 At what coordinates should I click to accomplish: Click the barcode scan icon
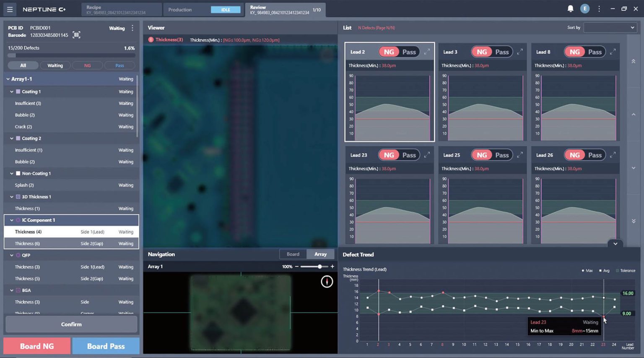(76, 35)
